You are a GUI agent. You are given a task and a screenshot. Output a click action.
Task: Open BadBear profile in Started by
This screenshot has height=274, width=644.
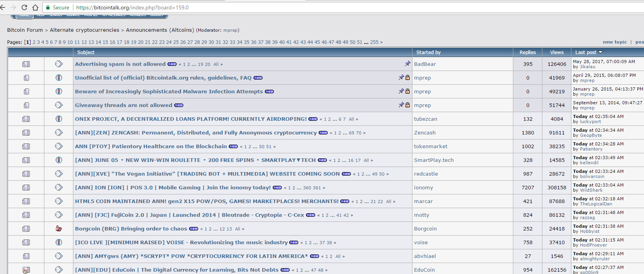pyautogui.click(x=425, y=64)
